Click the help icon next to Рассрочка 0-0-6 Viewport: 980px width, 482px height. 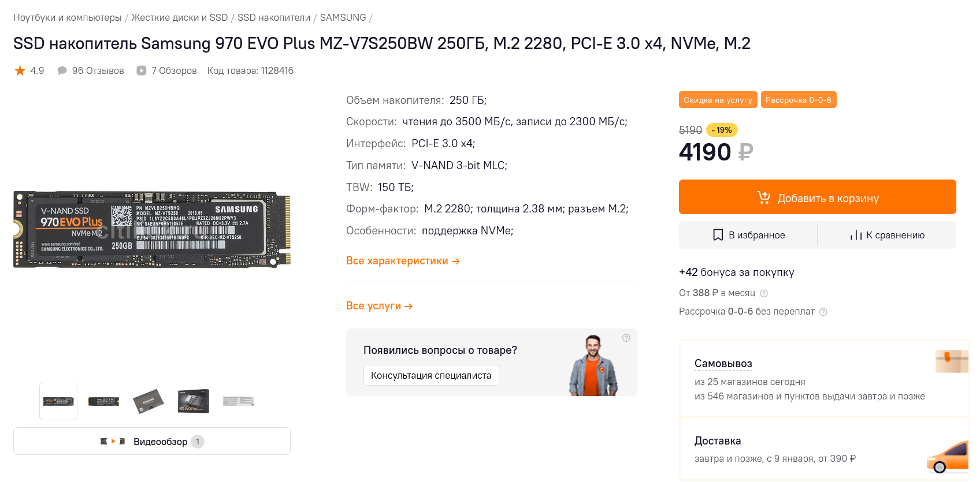click(x=823, y=312)
